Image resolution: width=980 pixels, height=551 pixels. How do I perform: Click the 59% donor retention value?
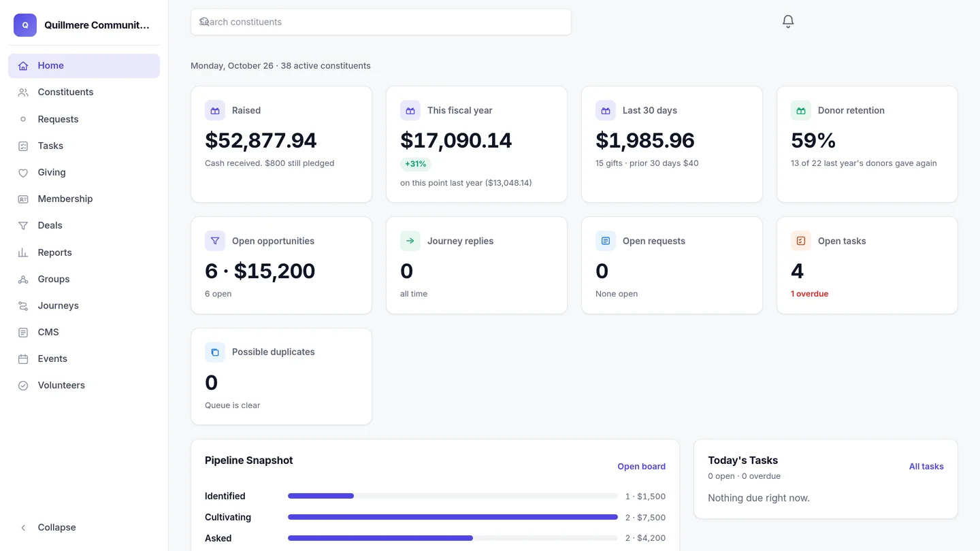click(x=813, y=140)
